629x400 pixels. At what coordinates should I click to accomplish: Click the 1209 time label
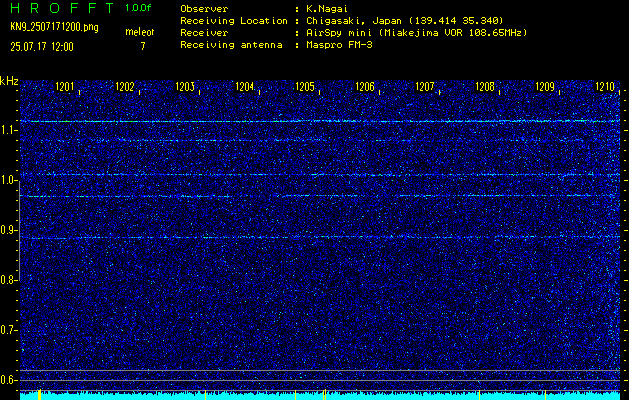(x=545, y=87)
